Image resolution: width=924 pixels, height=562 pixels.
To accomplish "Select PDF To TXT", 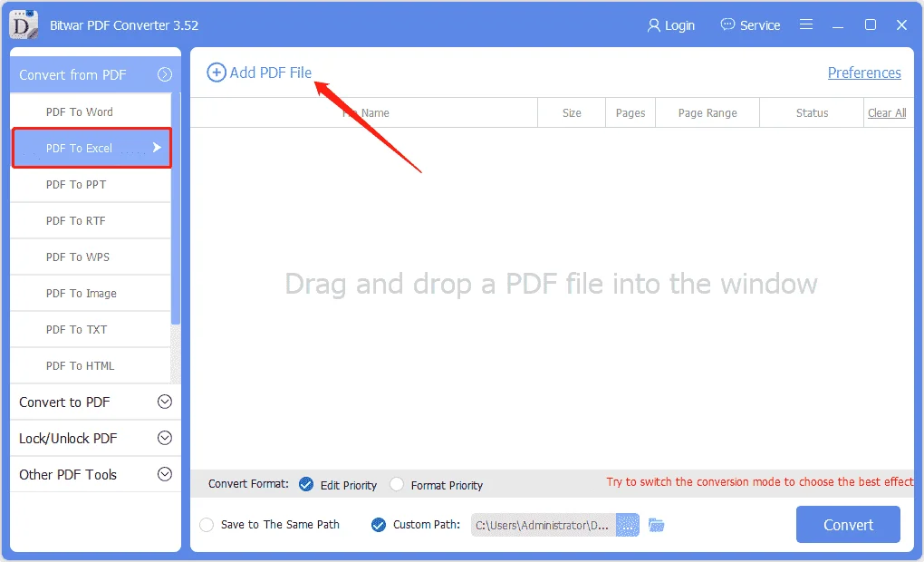I will pos(91,330).
